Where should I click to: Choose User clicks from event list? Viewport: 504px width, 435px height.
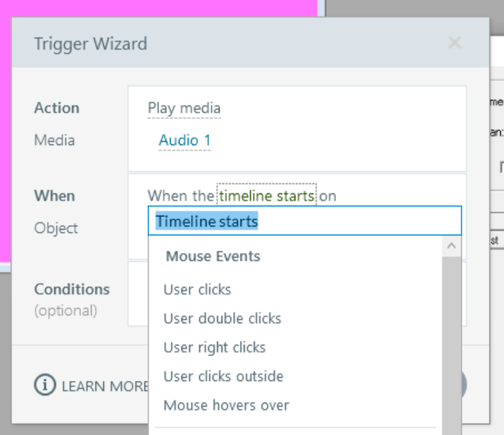197,289
